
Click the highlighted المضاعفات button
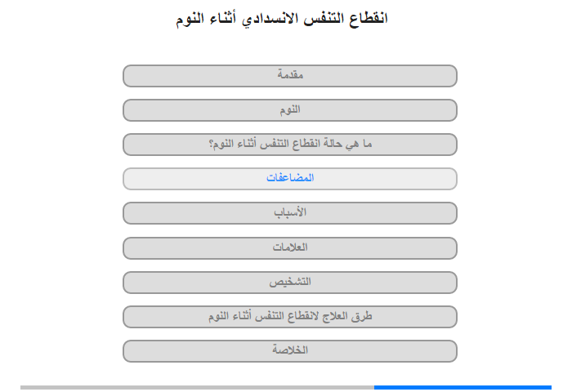coord(290,179)
